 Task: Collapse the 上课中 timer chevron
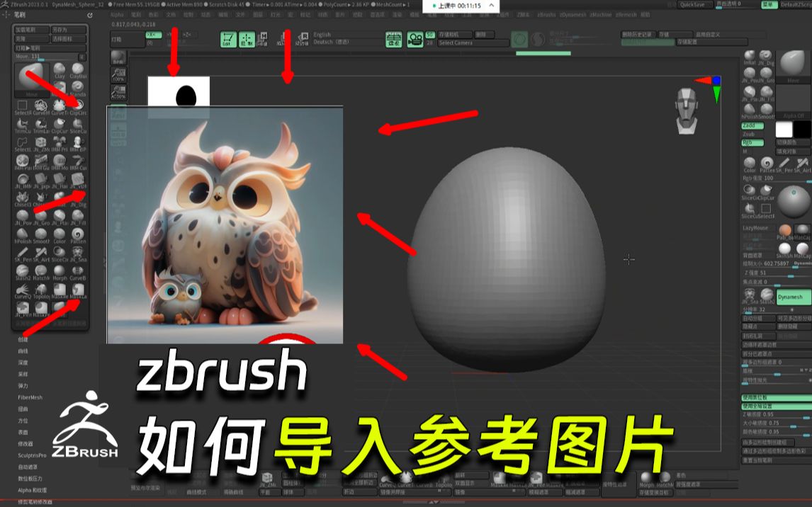coord(491,5)
